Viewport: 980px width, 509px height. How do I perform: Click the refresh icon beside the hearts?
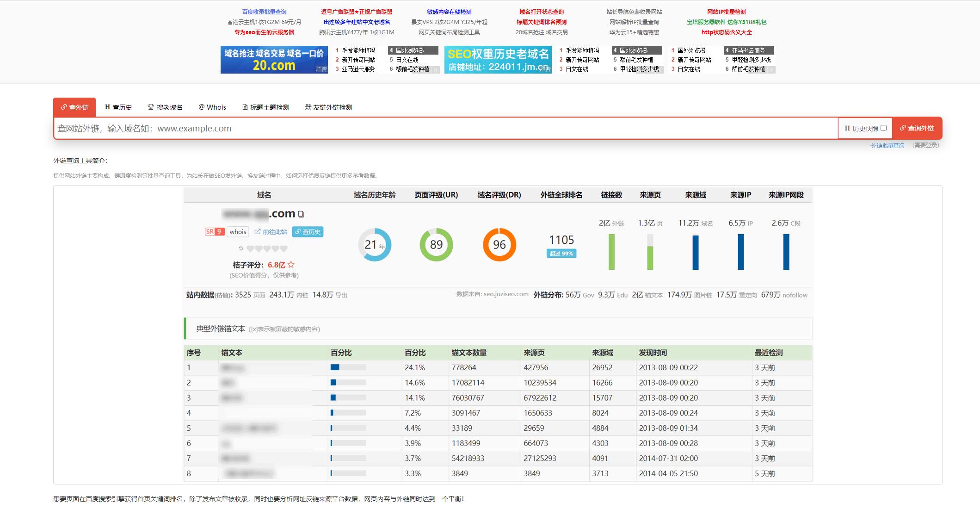pos(240,248)
